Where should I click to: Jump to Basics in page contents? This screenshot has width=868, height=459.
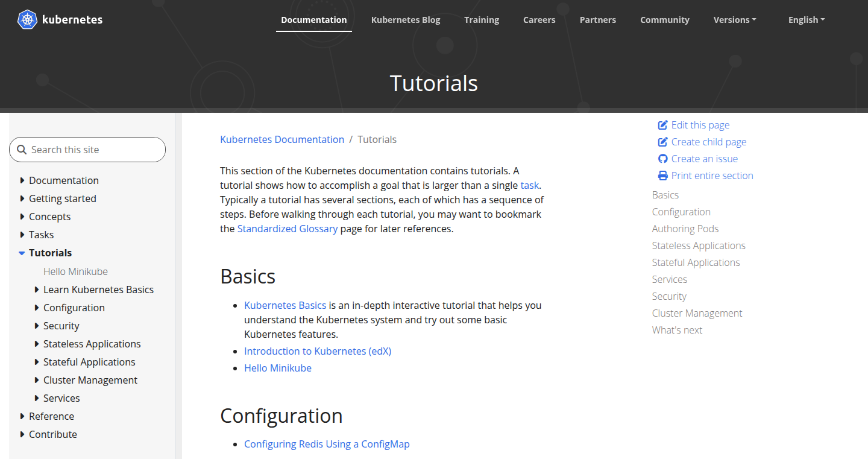coord(665,195)
